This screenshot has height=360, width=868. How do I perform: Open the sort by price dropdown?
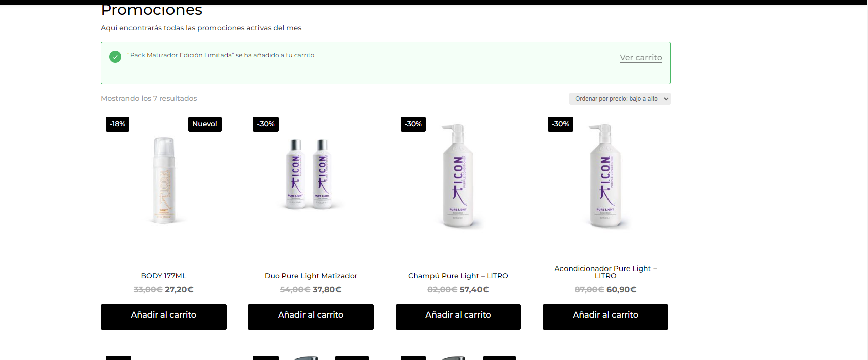(x=620, y=99)
